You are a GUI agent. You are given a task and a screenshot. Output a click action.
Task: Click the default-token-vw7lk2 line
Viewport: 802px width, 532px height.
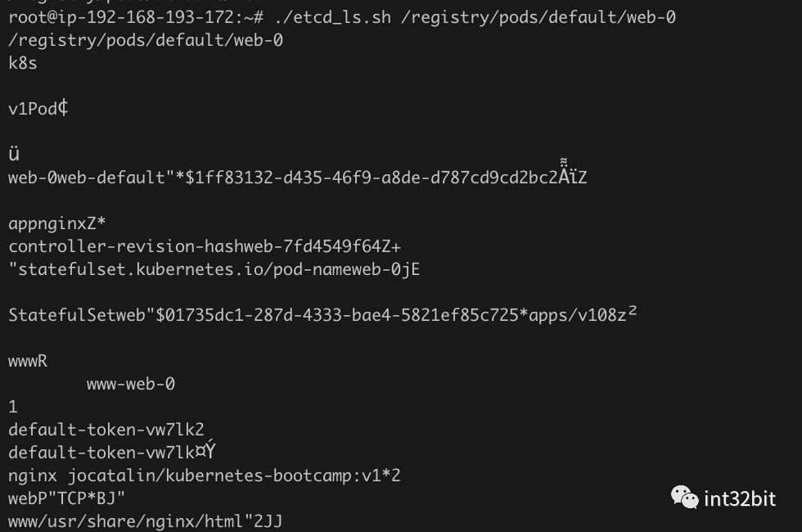pyautogui.click(x=106, y=430)
